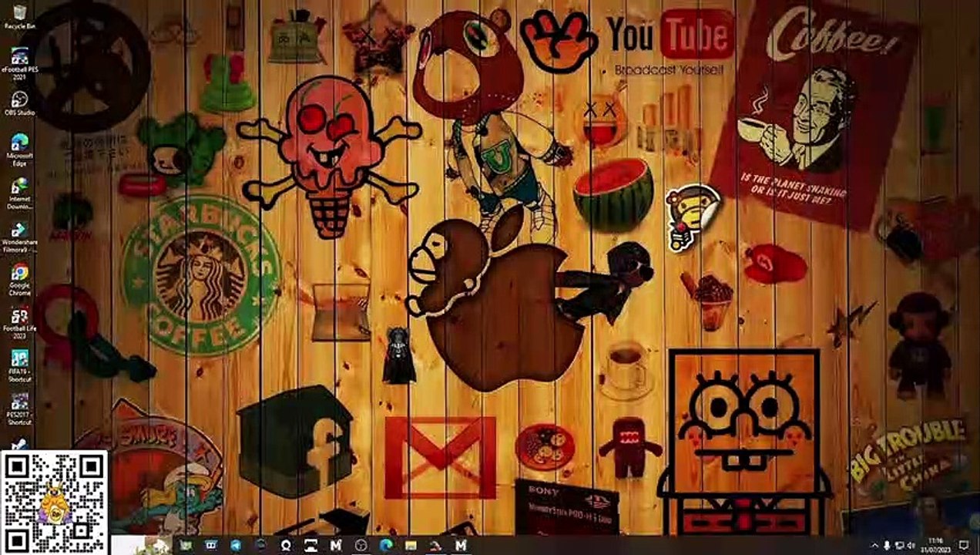
Task: Open the volume control in system tray
Action: [x=912, y=545]
